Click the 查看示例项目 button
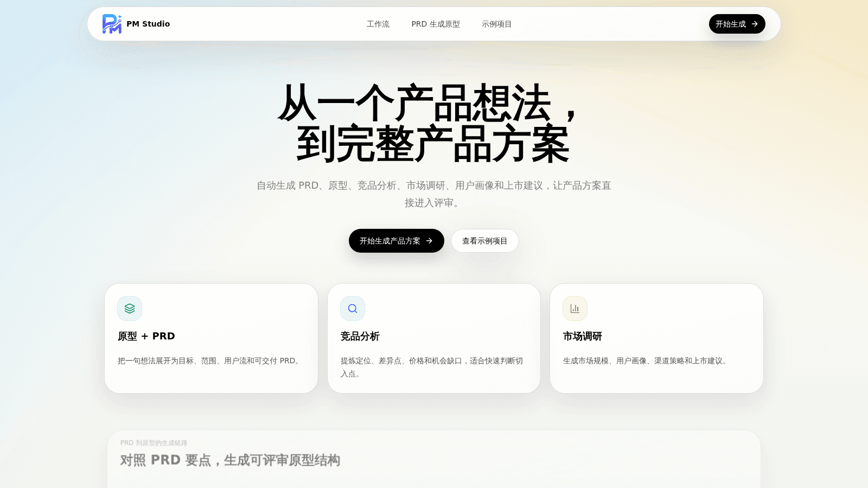868x488 pixels. click(x=485, y=241)
